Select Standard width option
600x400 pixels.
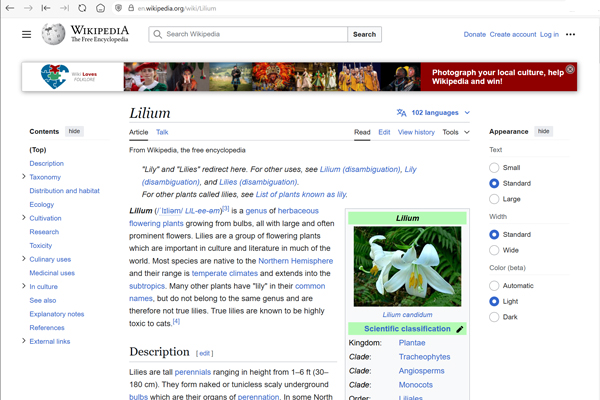[x=494, y=234]
